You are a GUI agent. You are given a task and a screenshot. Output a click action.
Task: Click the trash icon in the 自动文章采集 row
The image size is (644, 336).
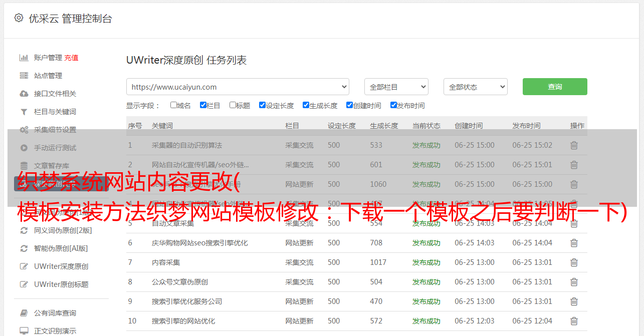[x=574, y=223]
